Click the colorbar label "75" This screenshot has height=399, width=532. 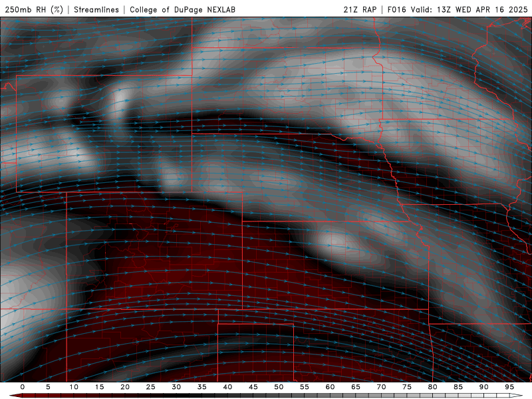click(407, 387)
